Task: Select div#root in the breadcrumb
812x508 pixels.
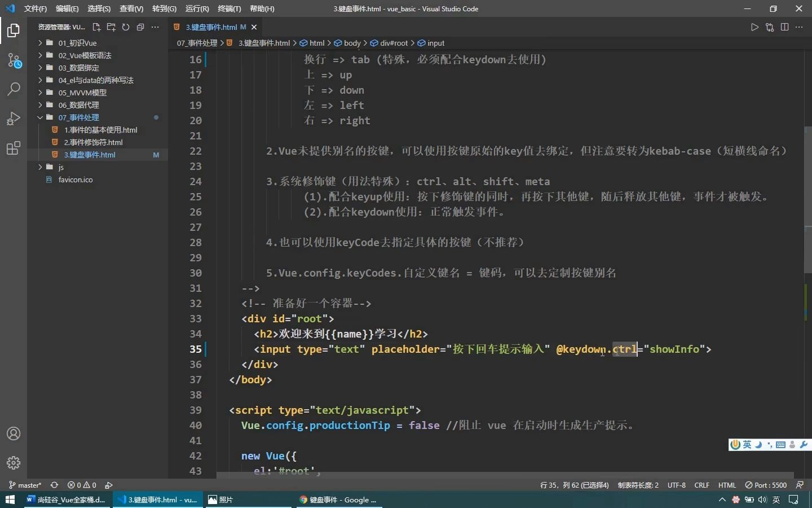Action: coord(394,43)
